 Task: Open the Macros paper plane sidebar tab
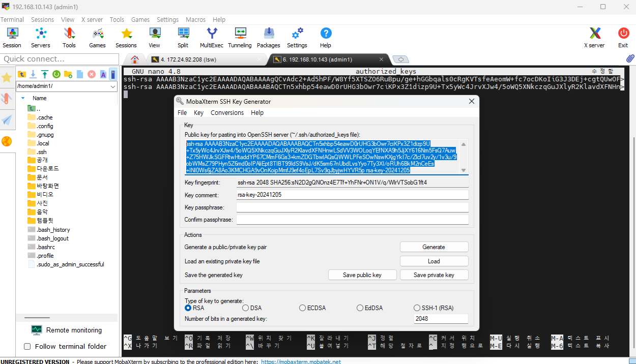point(7,120)
